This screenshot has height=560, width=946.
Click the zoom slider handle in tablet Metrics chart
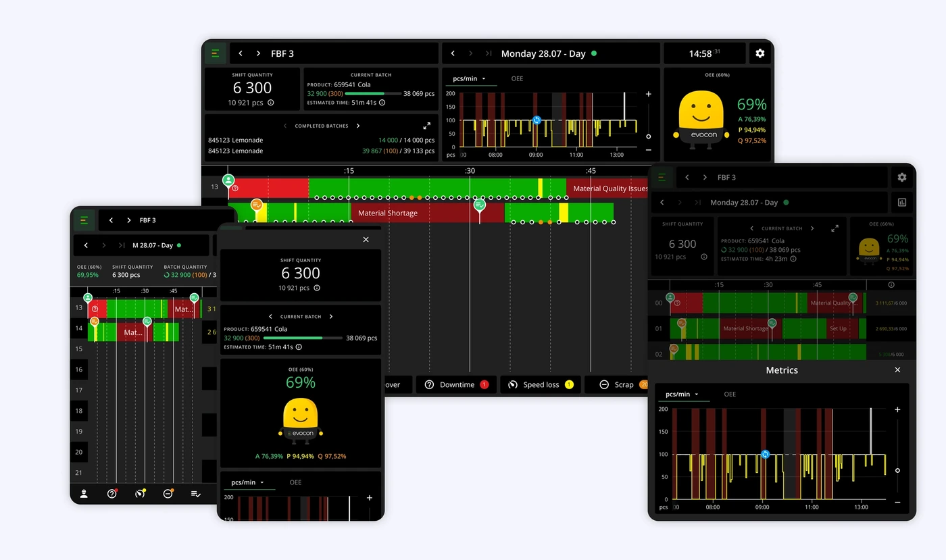(897, 470)
